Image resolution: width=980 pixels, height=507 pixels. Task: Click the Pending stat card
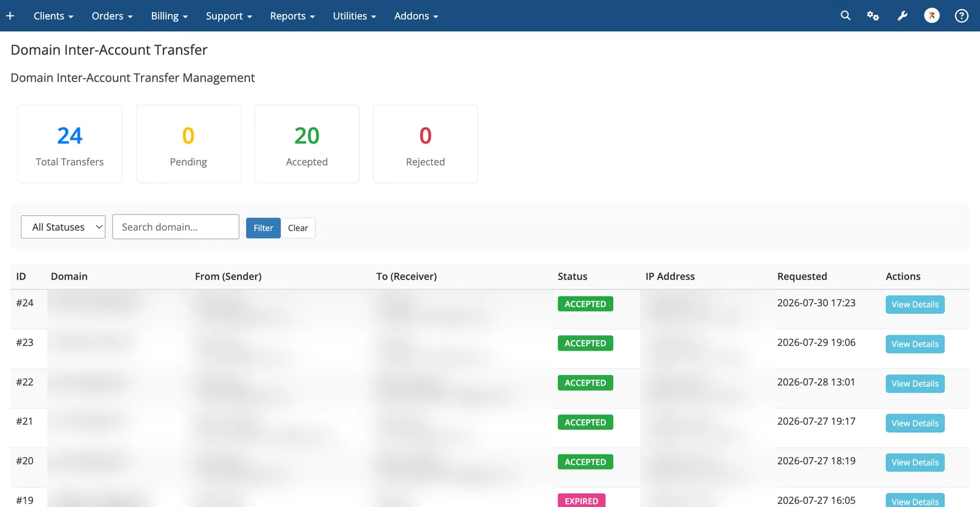188,144
